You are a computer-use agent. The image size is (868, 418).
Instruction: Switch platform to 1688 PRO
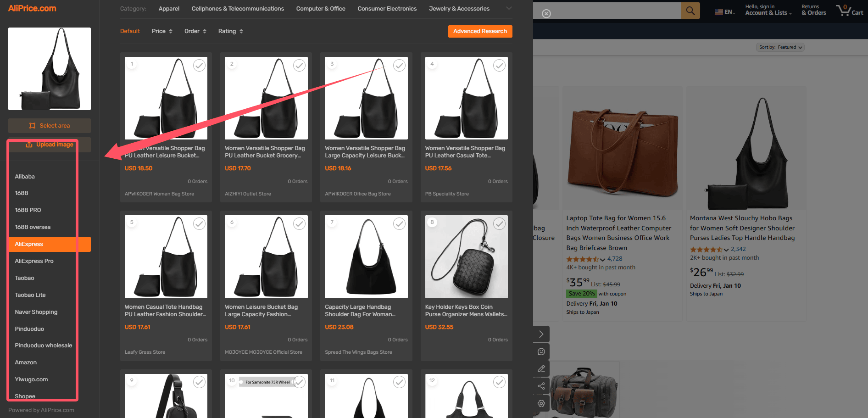click(50, 210)
